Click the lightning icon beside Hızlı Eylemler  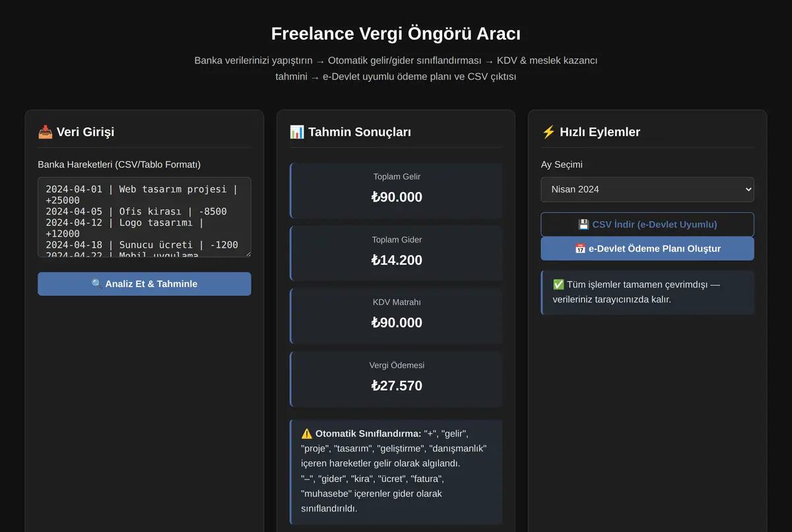pyautogui.click(x=548, y=132)
